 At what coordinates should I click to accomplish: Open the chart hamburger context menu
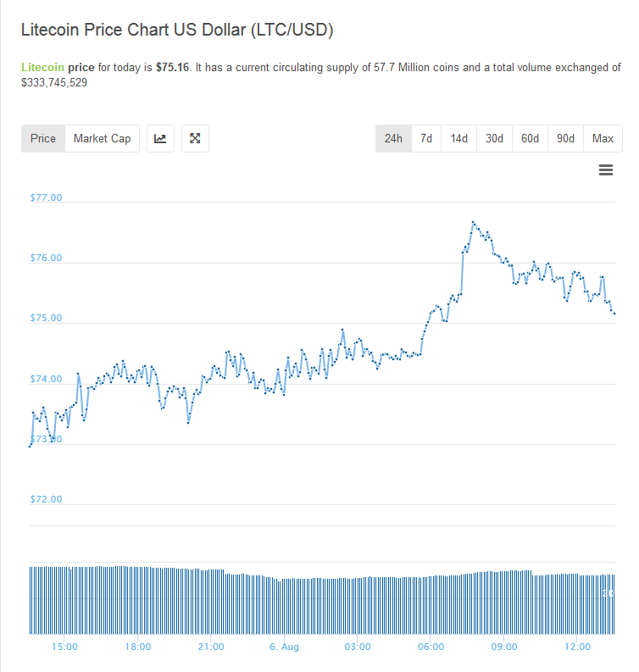[x=606, y=170]
